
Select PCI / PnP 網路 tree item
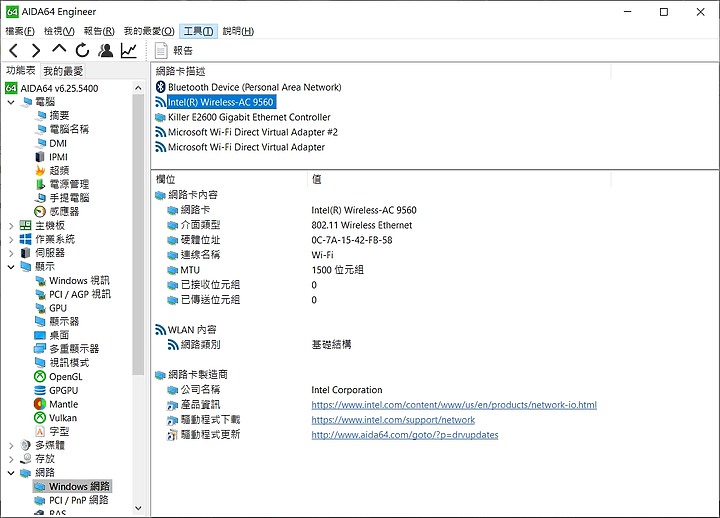79,500
